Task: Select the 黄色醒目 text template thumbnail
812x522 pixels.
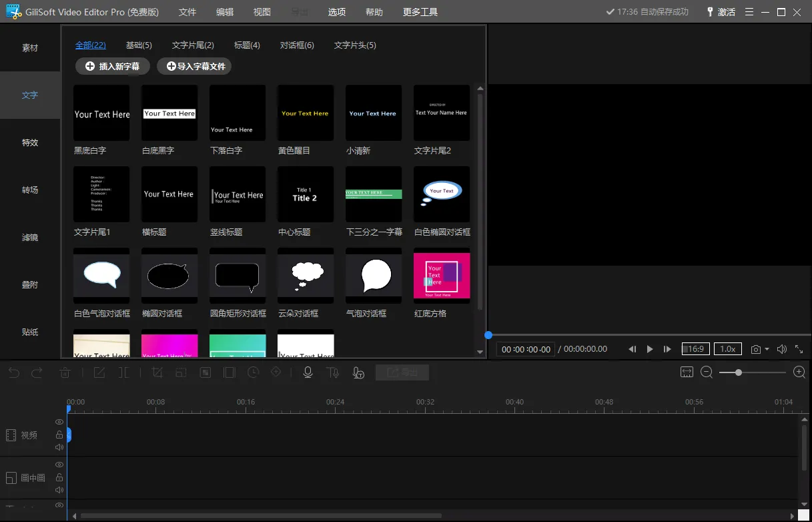Action: click(x=306, y=113)
